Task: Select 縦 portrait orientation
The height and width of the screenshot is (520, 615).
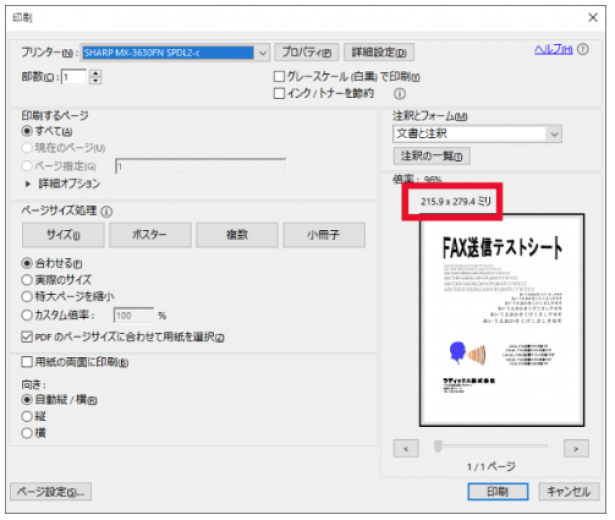Action: point(27,416)
